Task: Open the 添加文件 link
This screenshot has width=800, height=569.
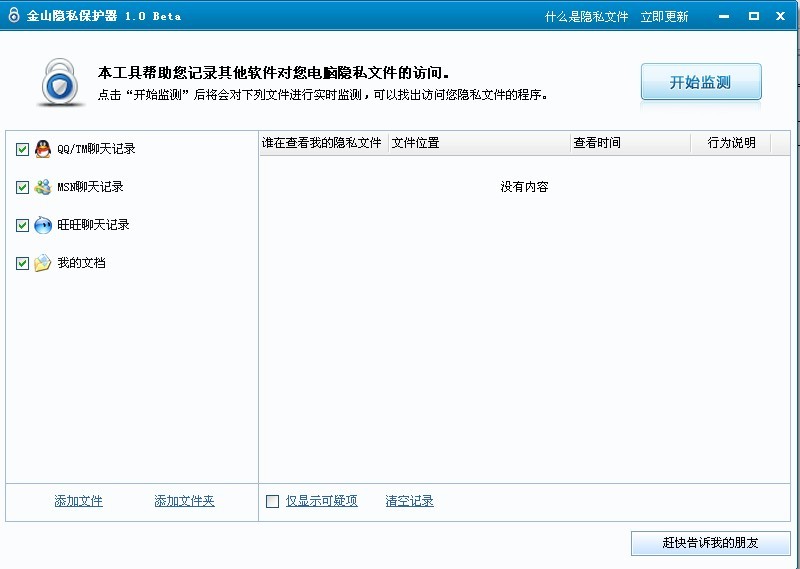Action: [79, 501]
